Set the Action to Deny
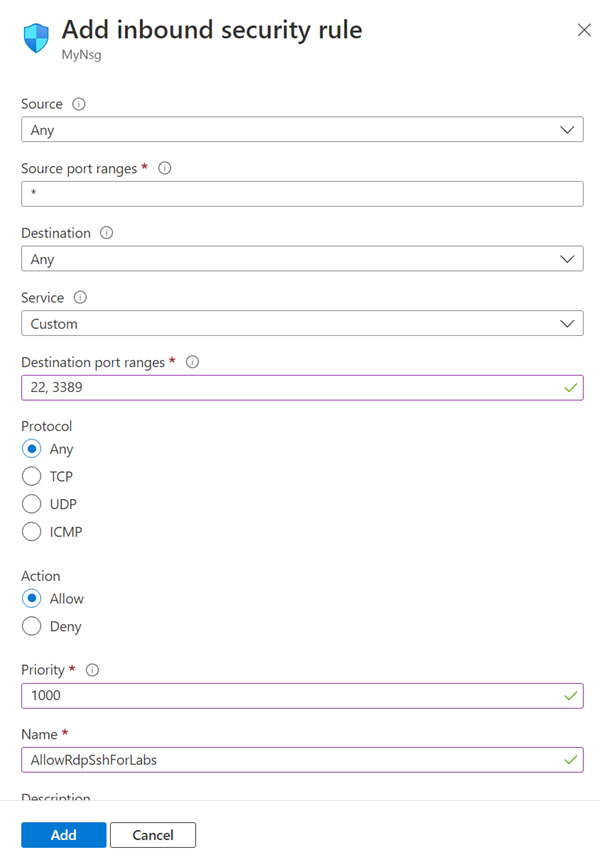 pyautogui.click(x=31, y=626)
